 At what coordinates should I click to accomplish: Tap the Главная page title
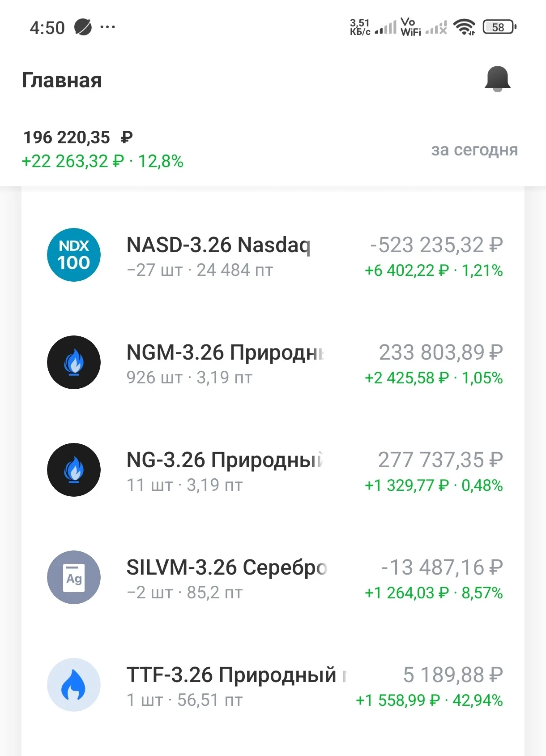coord(62,81)
